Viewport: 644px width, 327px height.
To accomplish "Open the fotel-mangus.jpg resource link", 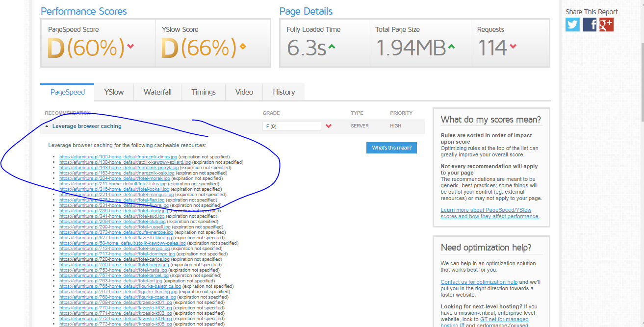I will click(116, 195).
